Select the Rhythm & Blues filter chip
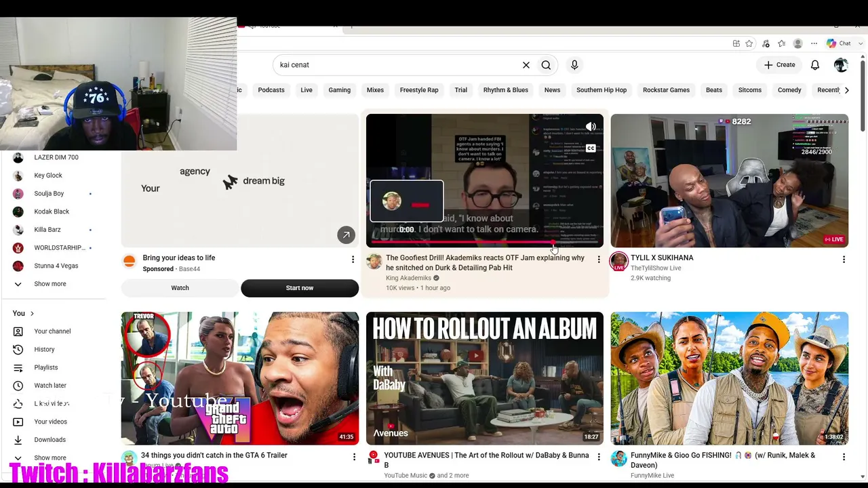 pyautogui.click(x=506, y=90)
